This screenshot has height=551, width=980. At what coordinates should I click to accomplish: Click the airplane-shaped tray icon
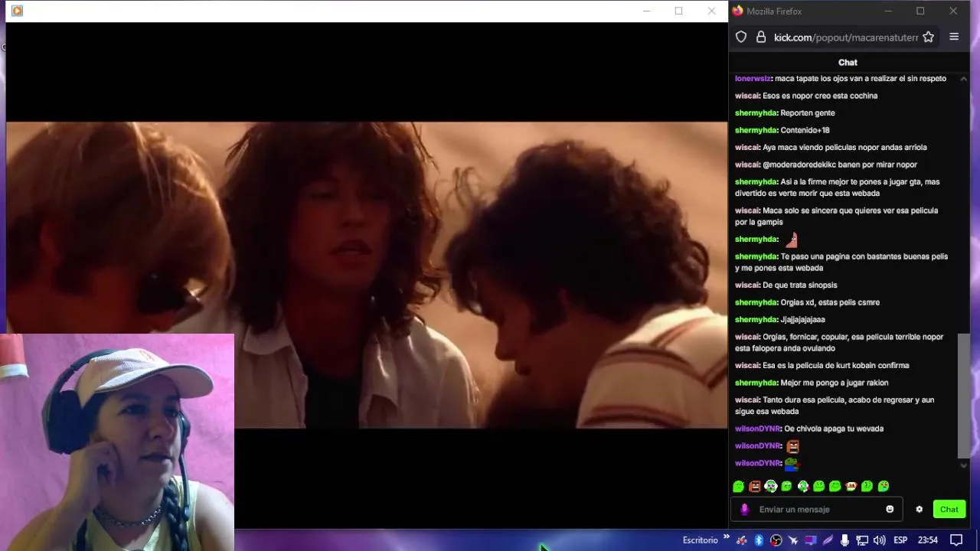coord(793,540)
